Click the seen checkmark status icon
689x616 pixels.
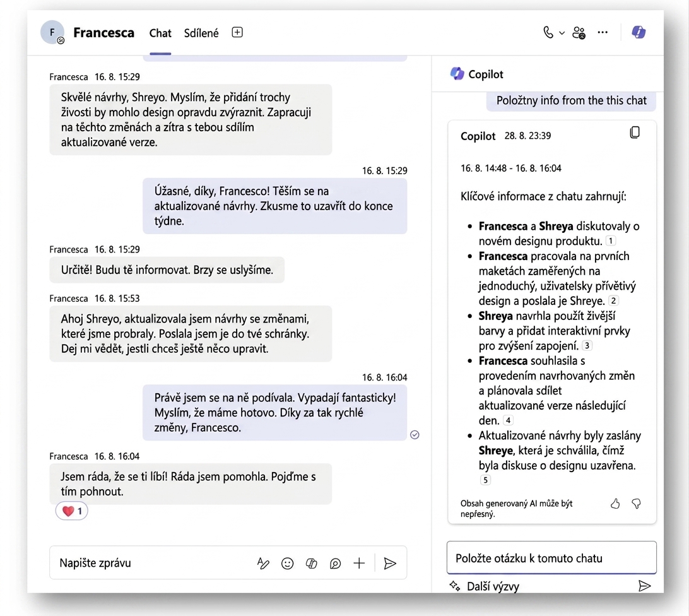415,434
